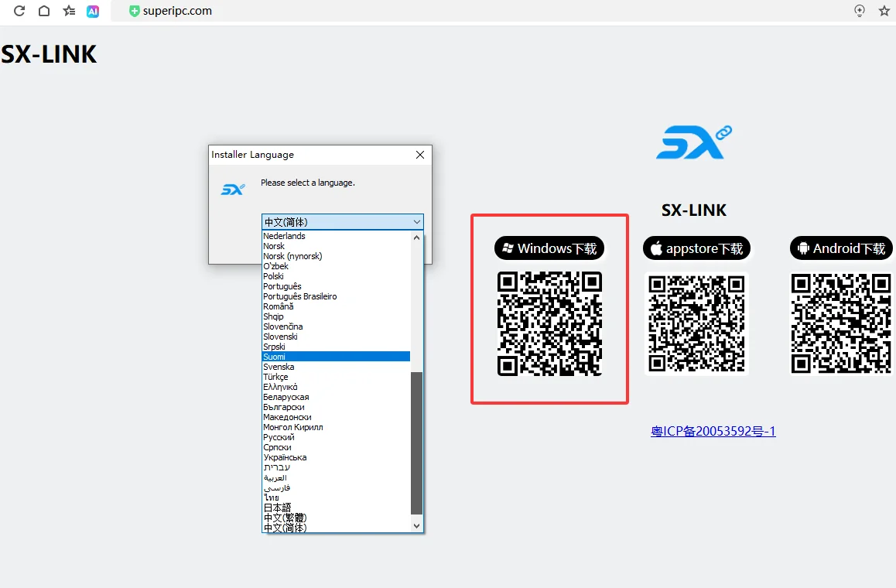Click the green site security shield icon
This screenshot has height=588, width=896.
pyautogui.click(x=135, y=11)
